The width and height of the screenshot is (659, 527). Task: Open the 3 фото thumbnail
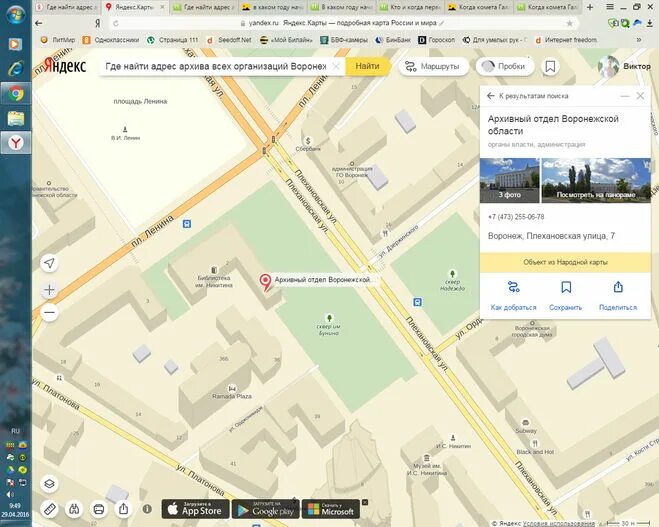(510, 180)
